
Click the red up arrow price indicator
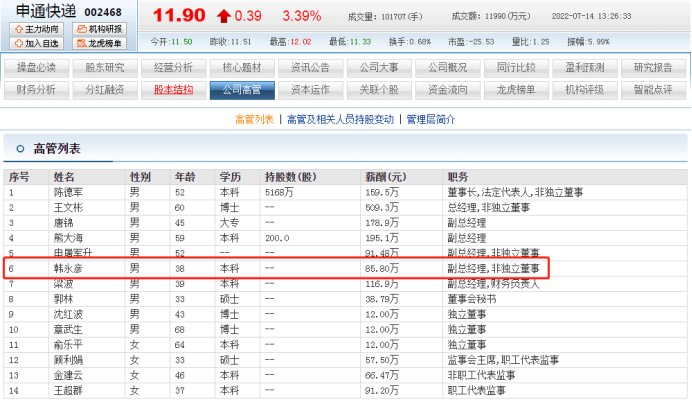point(224,16)
